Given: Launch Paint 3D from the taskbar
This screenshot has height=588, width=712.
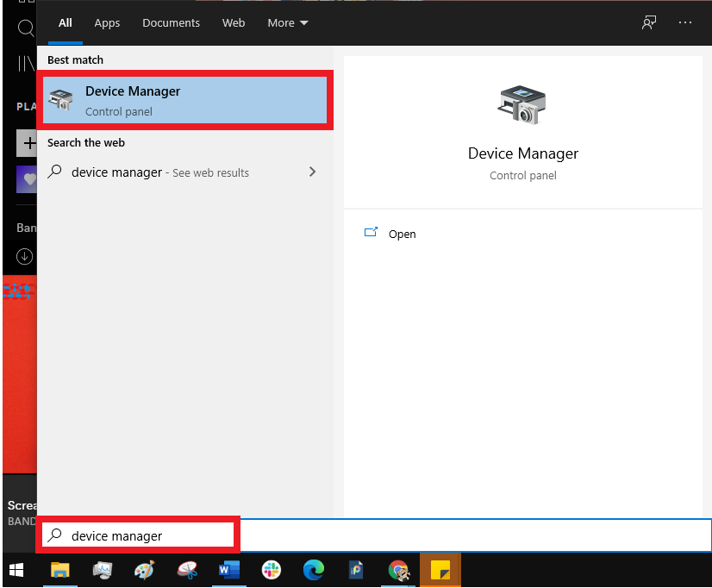Looking at the screenshot, I should click(x=144, y=570).
